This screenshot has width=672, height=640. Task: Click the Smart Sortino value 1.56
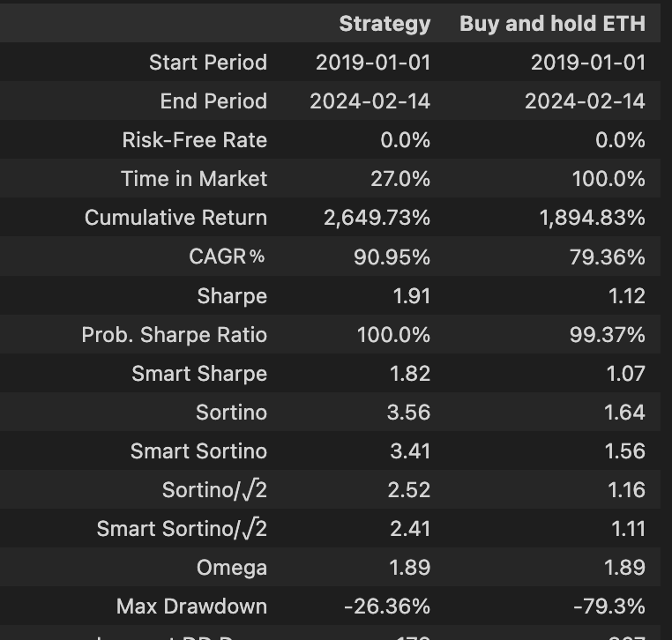click(625, 451)
